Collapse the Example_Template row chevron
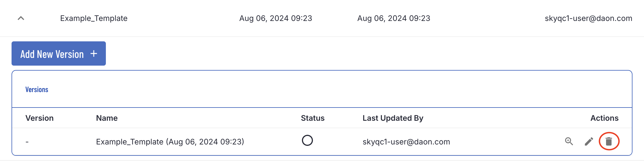 [21, 18]
